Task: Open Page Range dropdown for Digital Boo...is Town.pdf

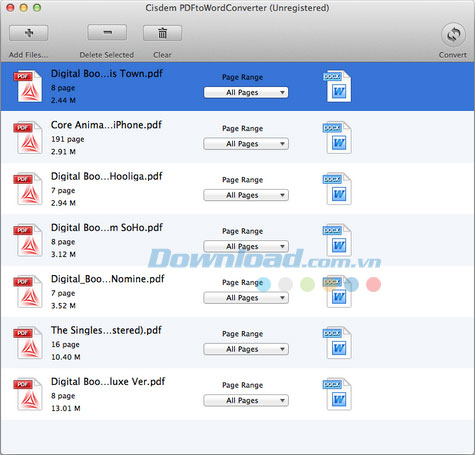Action: pos(246,92)
